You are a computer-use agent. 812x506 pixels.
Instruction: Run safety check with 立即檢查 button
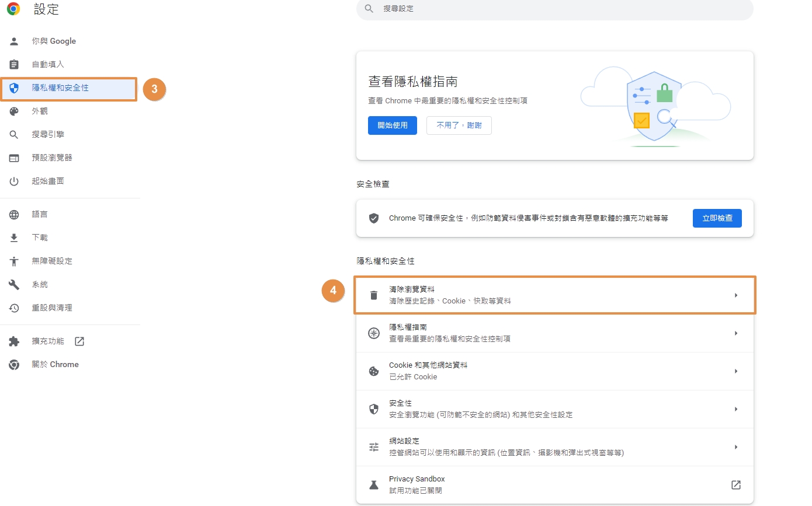click(x=717, y=218)
